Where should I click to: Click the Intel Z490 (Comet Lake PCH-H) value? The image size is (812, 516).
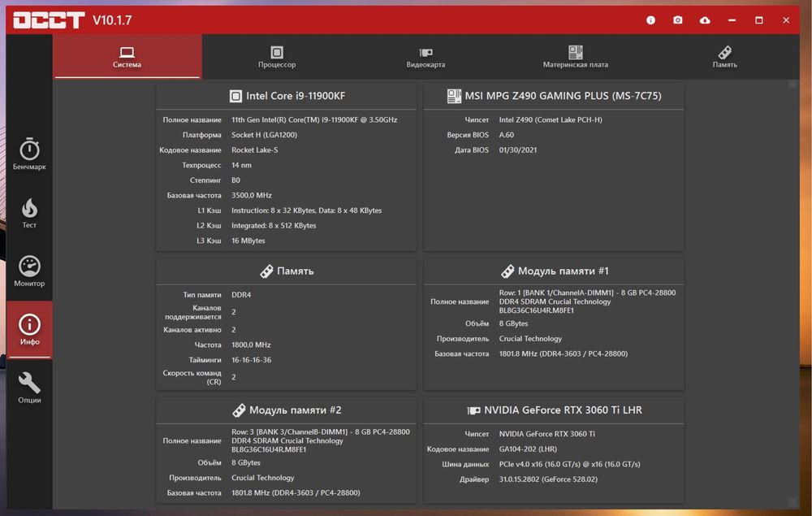(x=551, y=119)
